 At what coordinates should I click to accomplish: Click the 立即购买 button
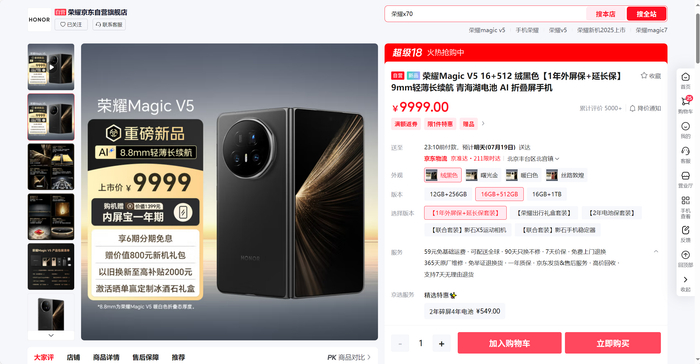[612, 343]
